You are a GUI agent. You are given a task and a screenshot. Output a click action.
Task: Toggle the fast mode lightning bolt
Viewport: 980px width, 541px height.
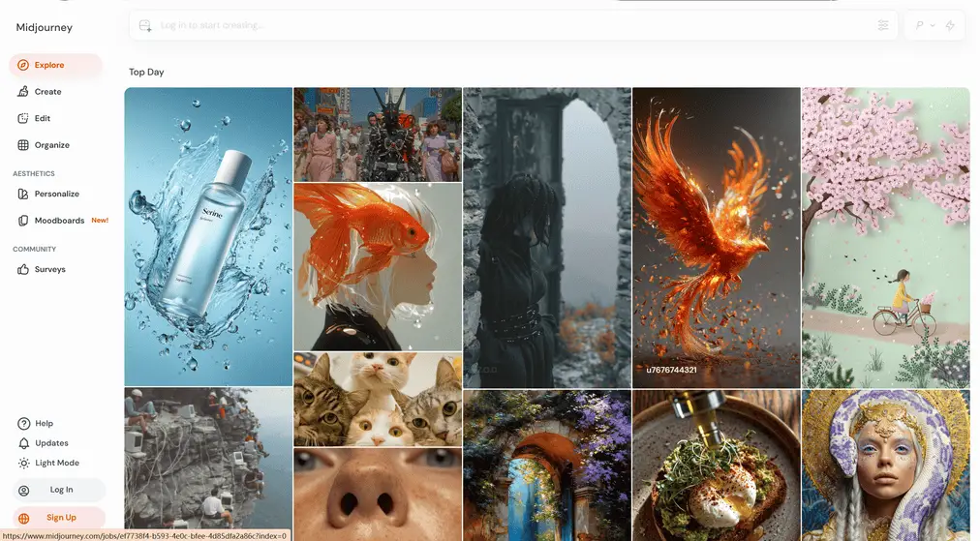[x=950, y=26]
